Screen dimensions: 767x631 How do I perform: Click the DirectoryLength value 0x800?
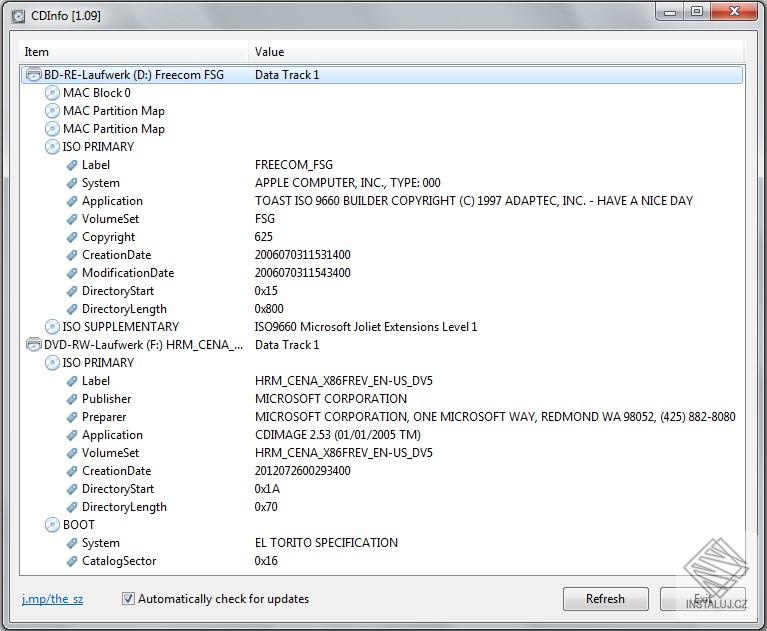click(269, 309)
